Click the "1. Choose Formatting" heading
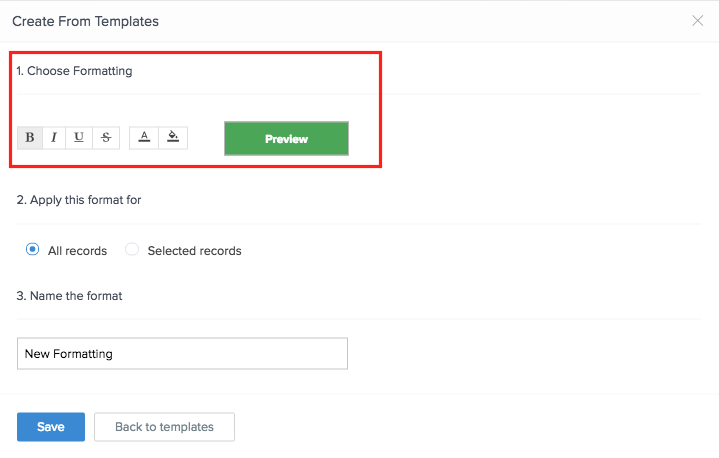The image size is (719, 458). (74, 71)
